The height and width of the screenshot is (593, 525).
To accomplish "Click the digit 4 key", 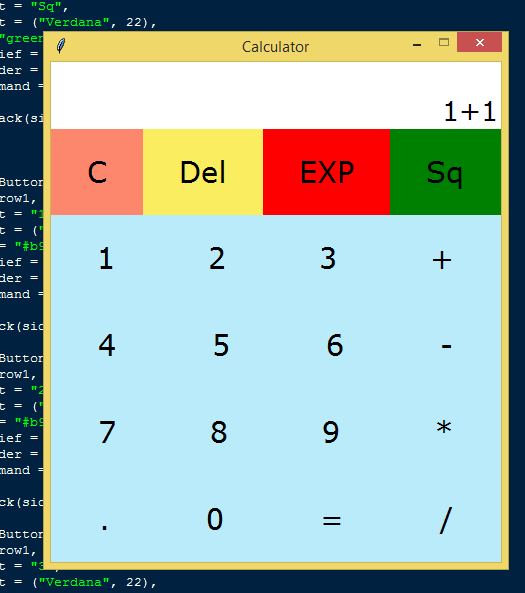I will [x=107, y=345].
